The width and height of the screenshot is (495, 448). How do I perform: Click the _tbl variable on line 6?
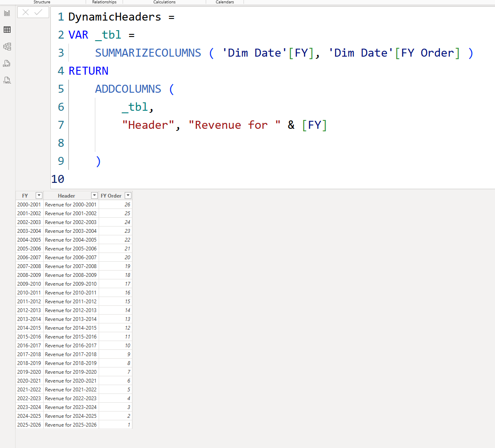[x=135, y=107]
